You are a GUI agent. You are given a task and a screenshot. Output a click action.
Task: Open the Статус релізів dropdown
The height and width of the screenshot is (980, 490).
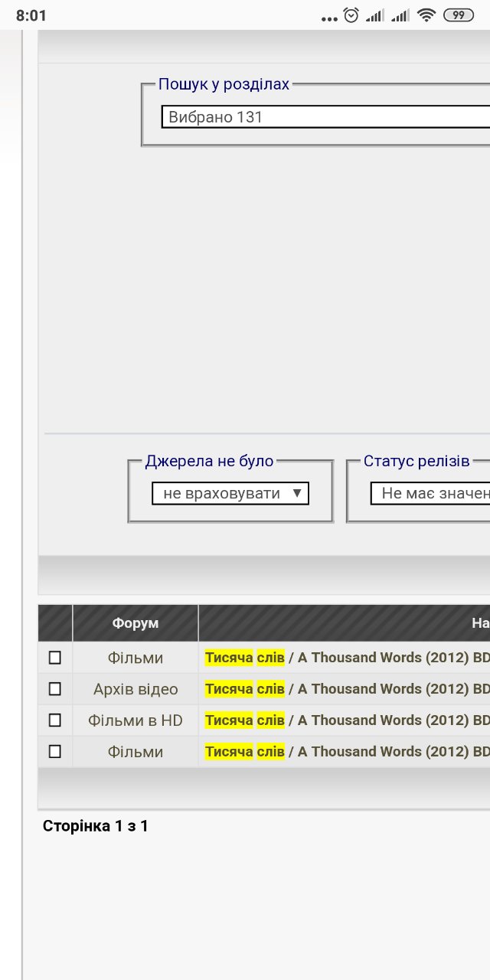(x=430, y=494)
